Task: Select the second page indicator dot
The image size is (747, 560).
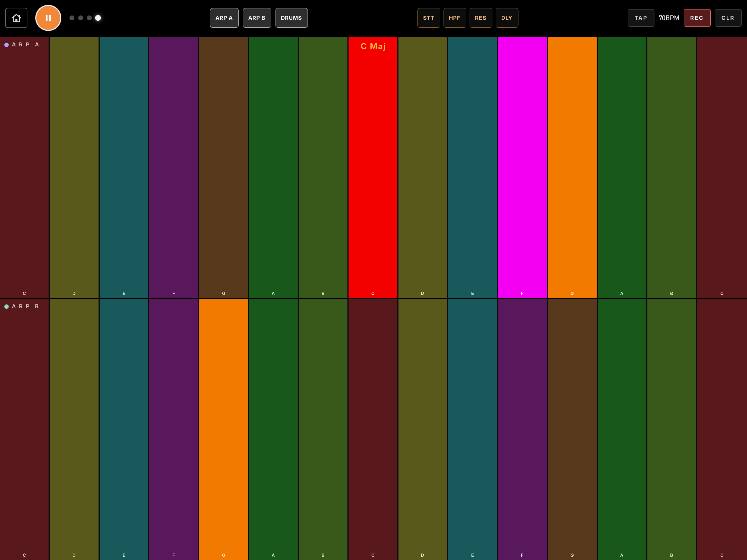Action: 81,18
